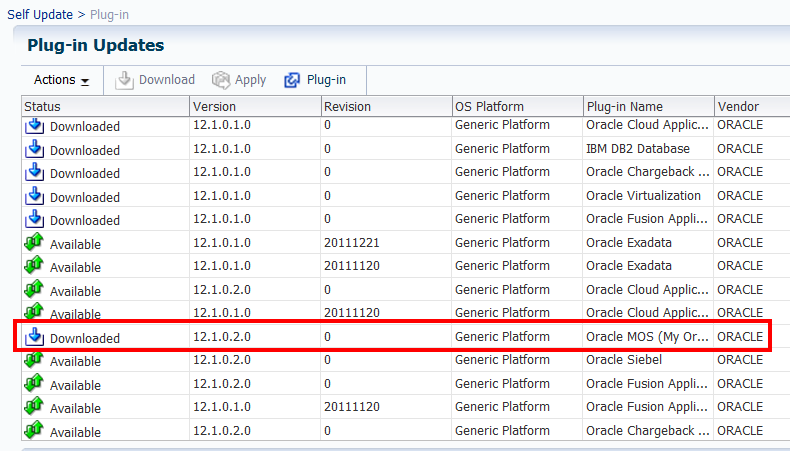Click version 12.1.0.2.0 in Oracle MOS row

click(222, 337)
